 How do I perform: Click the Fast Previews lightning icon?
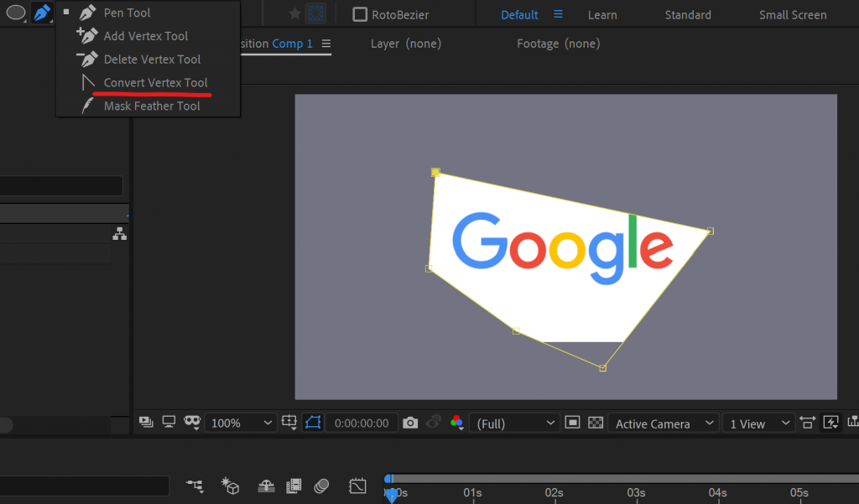[x=831, y=423]
